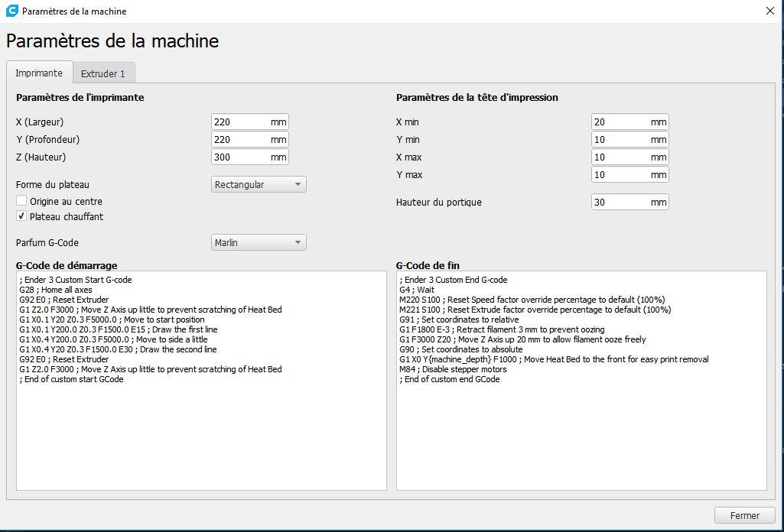The image size is (784, 532).
Task: Edit the X (Largeur) value field
Action: coord(249,122)
